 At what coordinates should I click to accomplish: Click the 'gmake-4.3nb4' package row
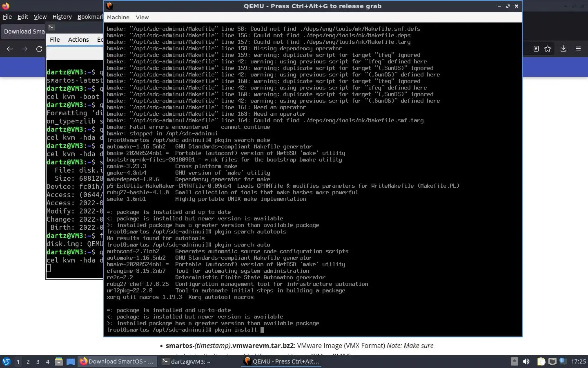[x=188, y=173]
